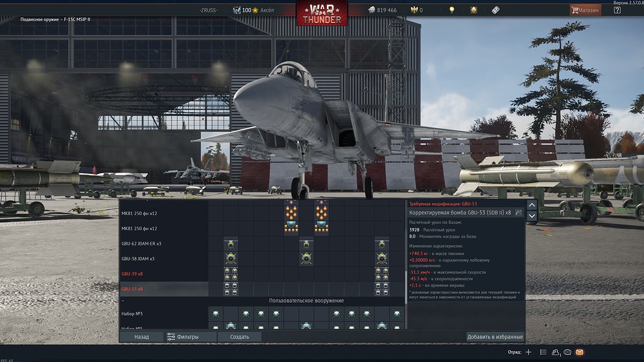Click the Silver Lions balance 819 466

tap(383, 10)
